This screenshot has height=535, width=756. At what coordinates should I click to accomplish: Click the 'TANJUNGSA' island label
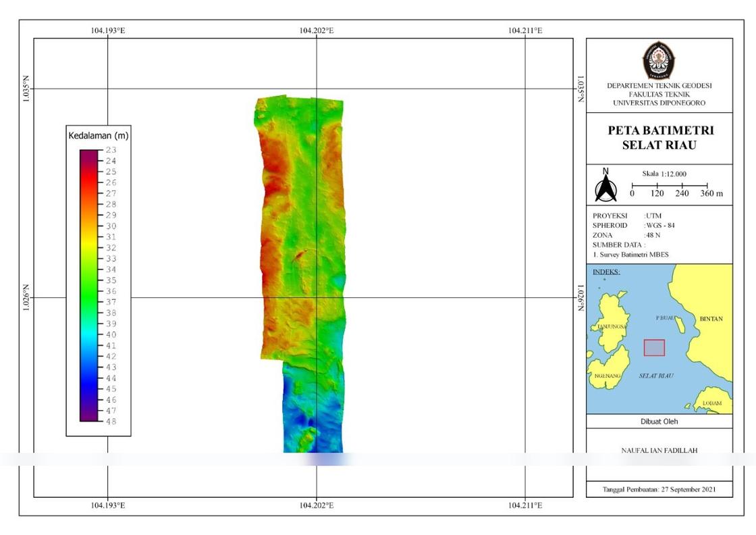[x=612, y=326]
